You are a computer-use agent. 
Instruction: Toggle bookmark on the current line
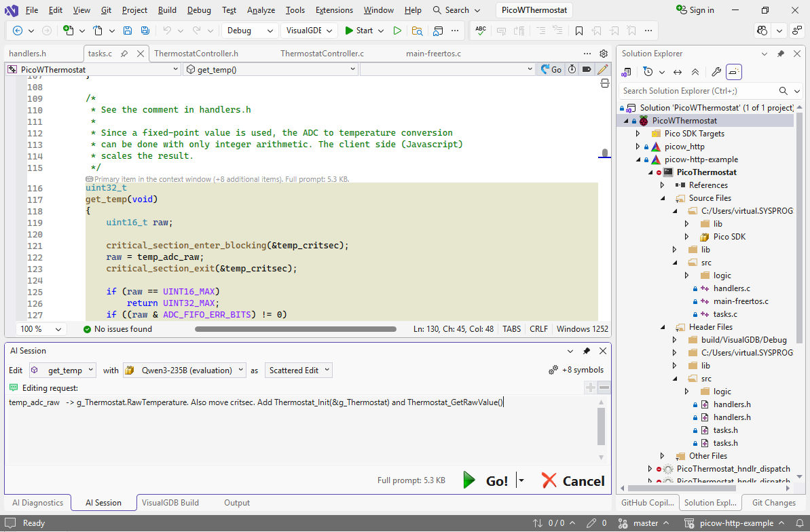pyautogui.click(x=578, y=31)
